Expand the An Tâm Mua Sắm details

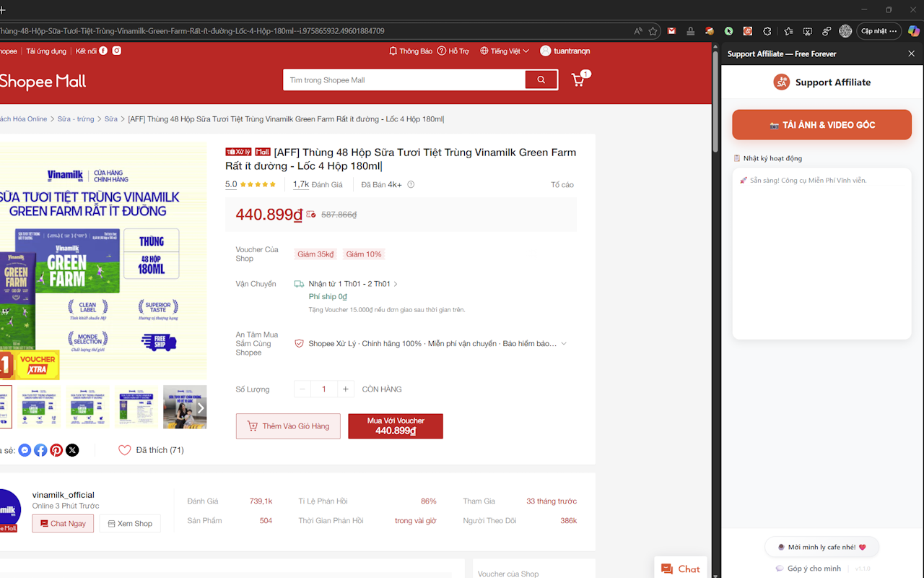pyautogui.click(x=564, y=344)
